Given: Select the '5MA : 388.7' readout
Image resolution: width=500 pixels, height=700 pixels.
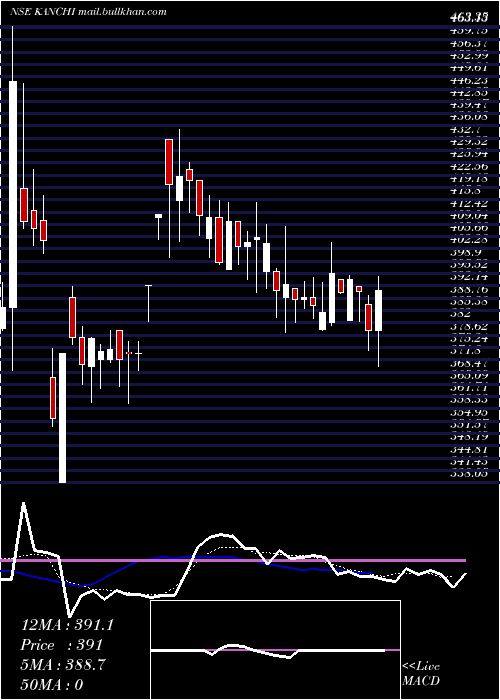Looking at the screenshot, I should coord(62,666).
